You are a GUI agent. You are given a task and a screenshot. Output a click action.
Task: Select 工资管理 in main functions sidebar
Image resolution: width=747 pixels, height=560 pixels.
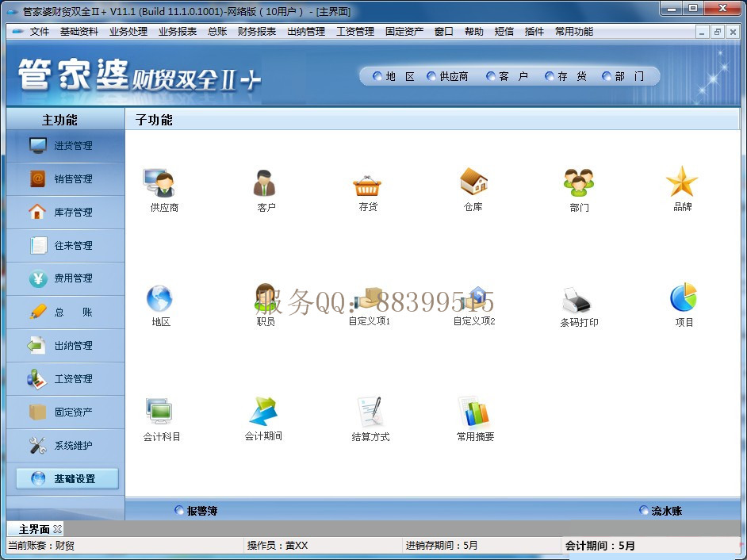point(66,379)
